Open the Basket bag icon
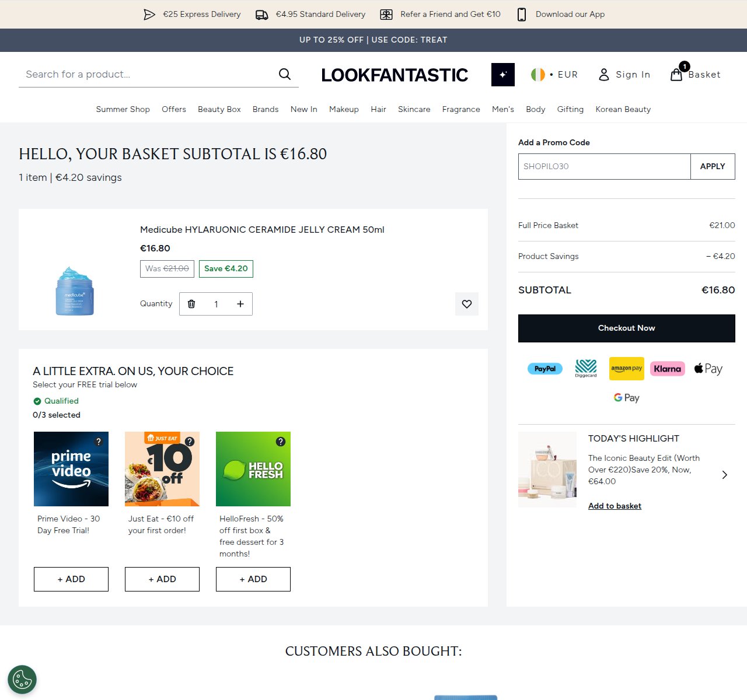The width and height of the screenshot is (747, 700). click(676, 74)
